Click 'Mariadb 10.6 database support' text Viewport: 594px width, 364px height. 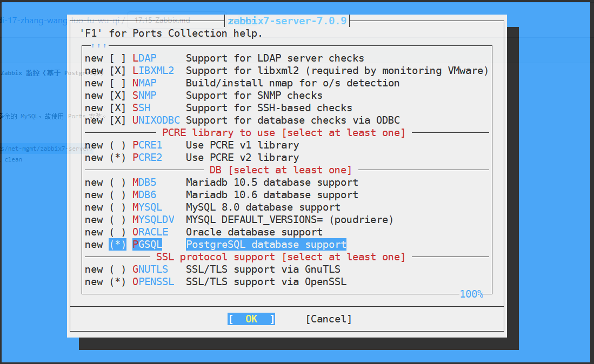272,196
